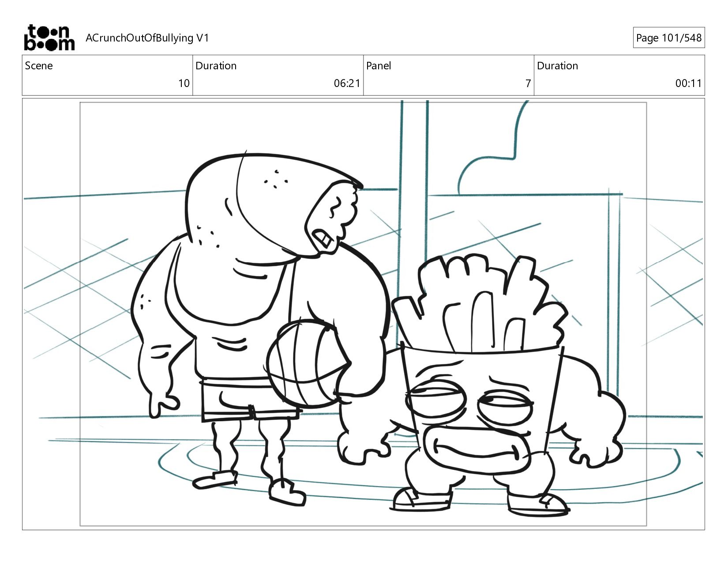Select the scene duration '06:21'

347,83
